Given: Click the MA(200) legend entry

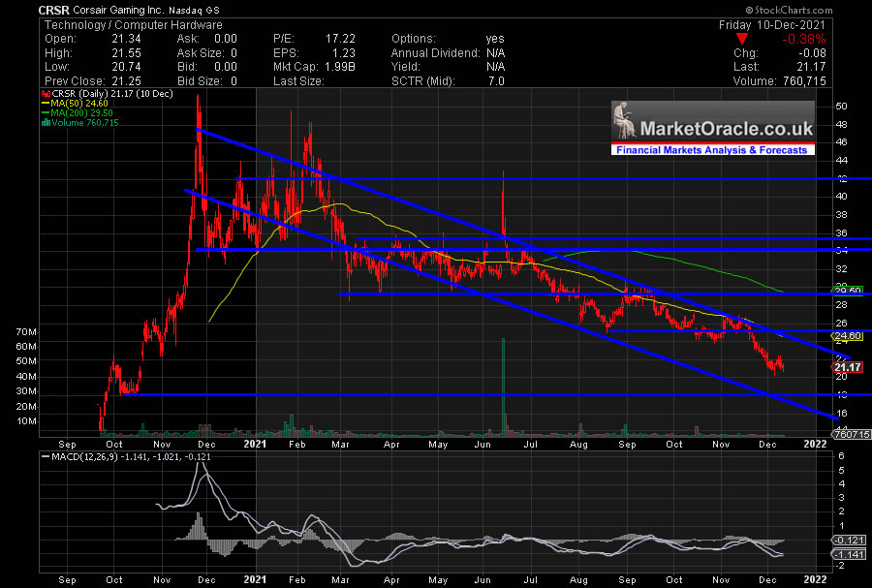Looking at the screenshot, I should [75, 113].
